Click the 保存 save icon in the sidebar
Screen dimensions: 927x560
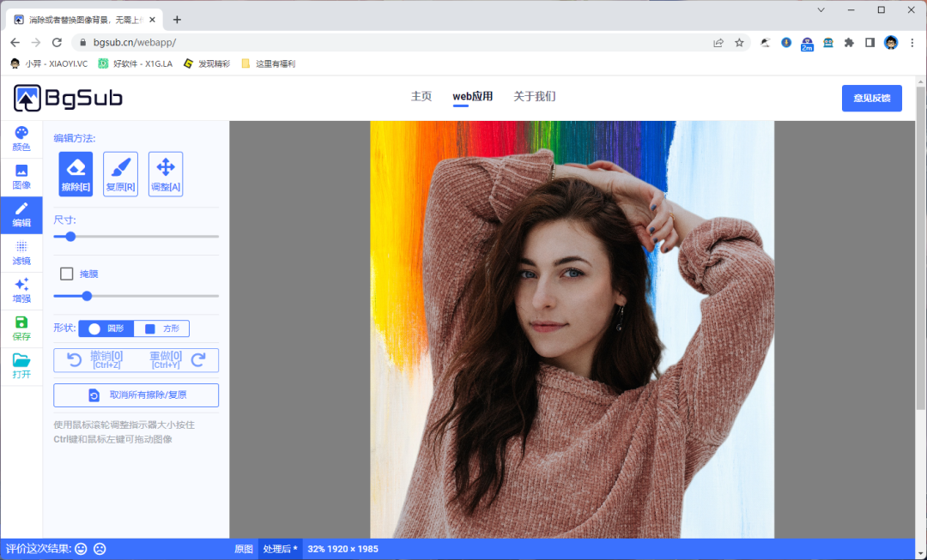coord(21,328)
